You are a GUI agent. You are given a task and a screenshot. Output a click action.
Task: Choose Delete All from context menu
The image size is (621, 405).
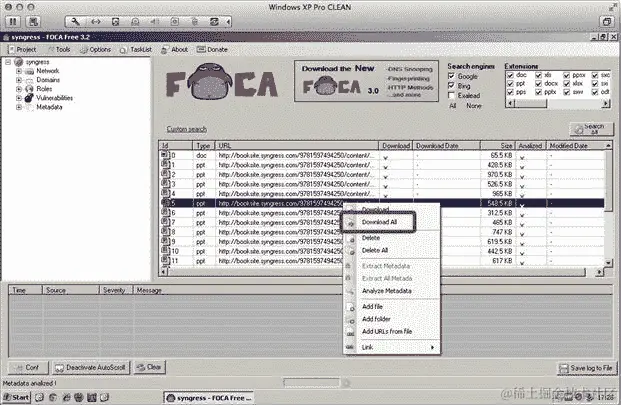pyautogui.click(x=375, y=250)
